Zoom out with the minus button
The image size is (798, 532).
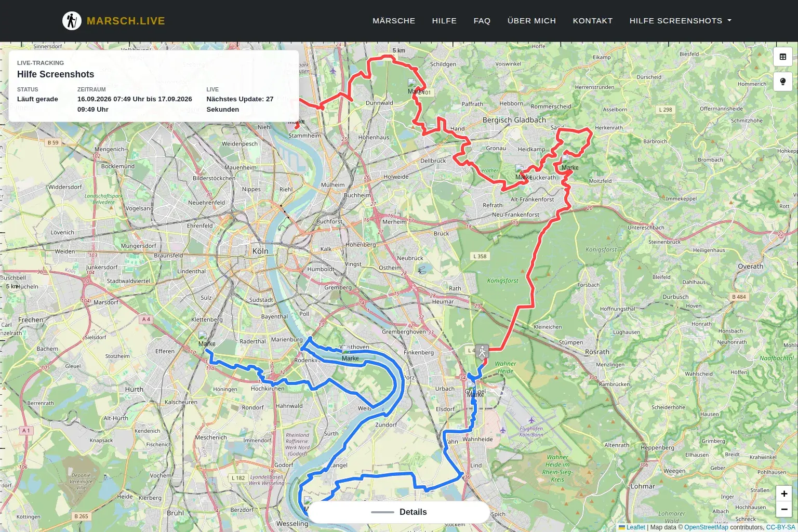coord(784,510)
